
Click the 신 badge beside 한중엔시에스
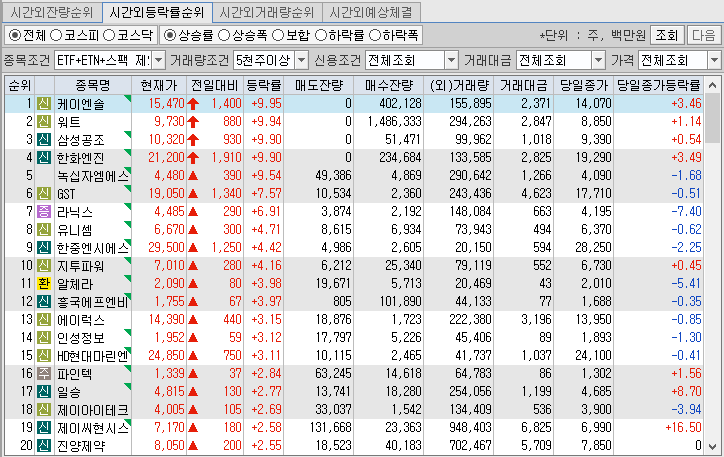coord(44,247)
